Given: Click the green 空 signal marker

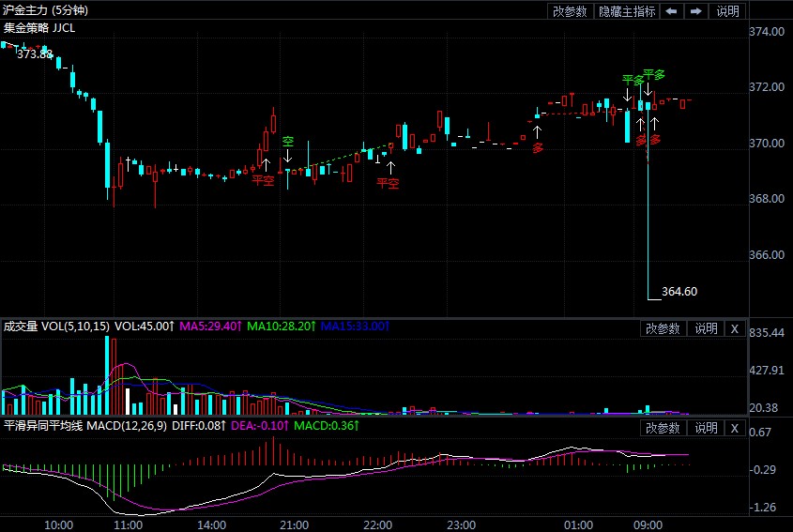Looking at the screenshot, I should [x=288, y=142].
